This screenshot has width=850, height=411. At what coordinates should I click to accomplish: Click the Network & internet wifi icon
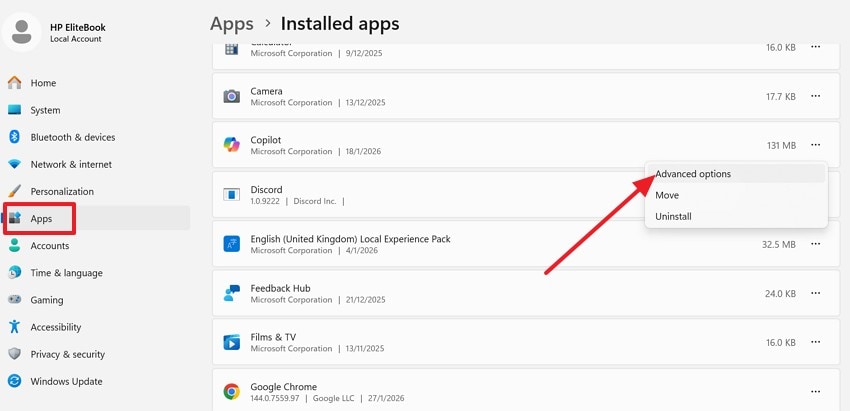[15, 164]
